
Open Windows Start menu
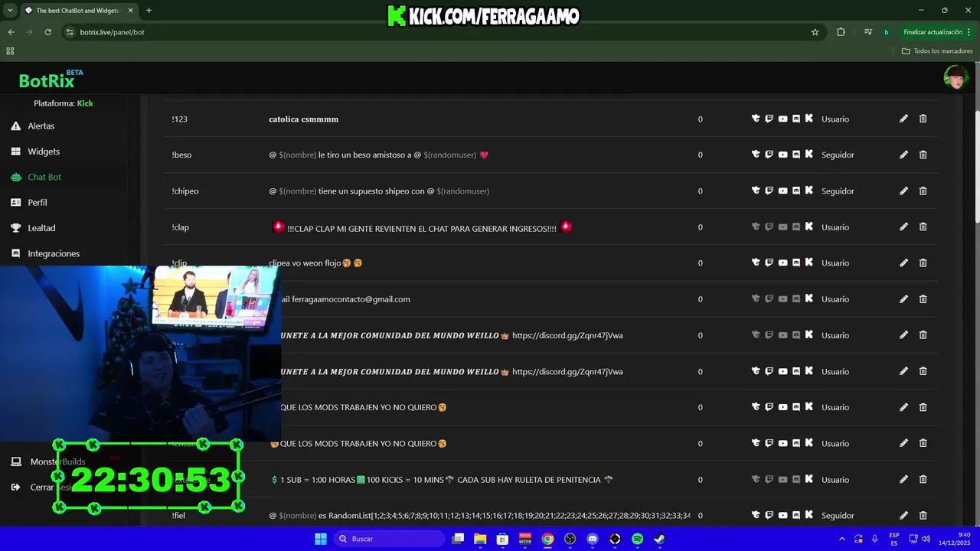(321, 539)
